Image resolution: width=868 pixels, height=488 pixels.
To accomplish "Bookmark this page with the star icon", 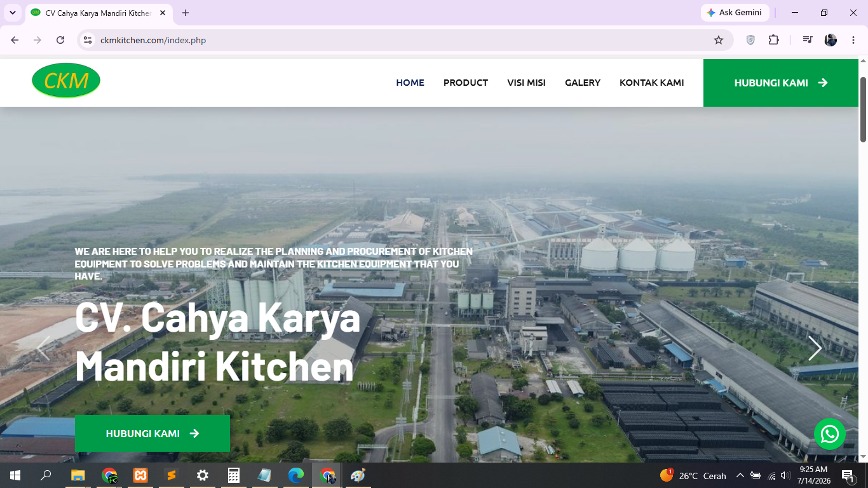I will pyautogui.click(x=719, y=40).
